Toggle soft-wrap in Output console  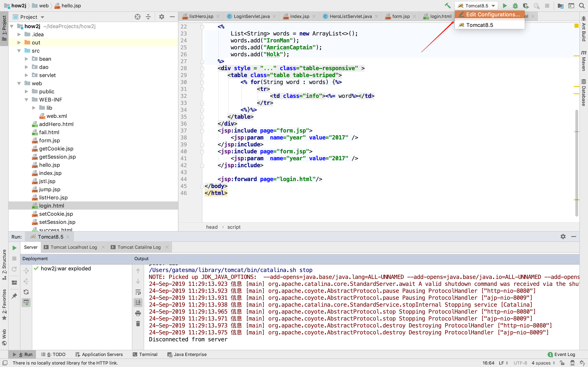[x=138, y=292]
